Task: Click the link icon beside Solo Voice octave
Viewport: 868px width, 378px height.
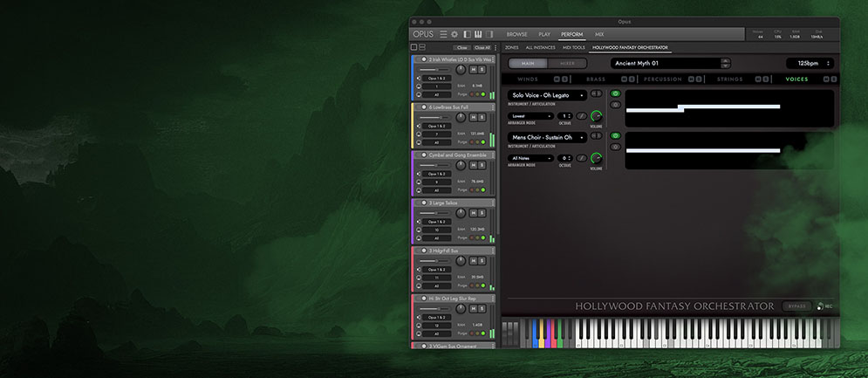Action: click(x=581, y=116)
